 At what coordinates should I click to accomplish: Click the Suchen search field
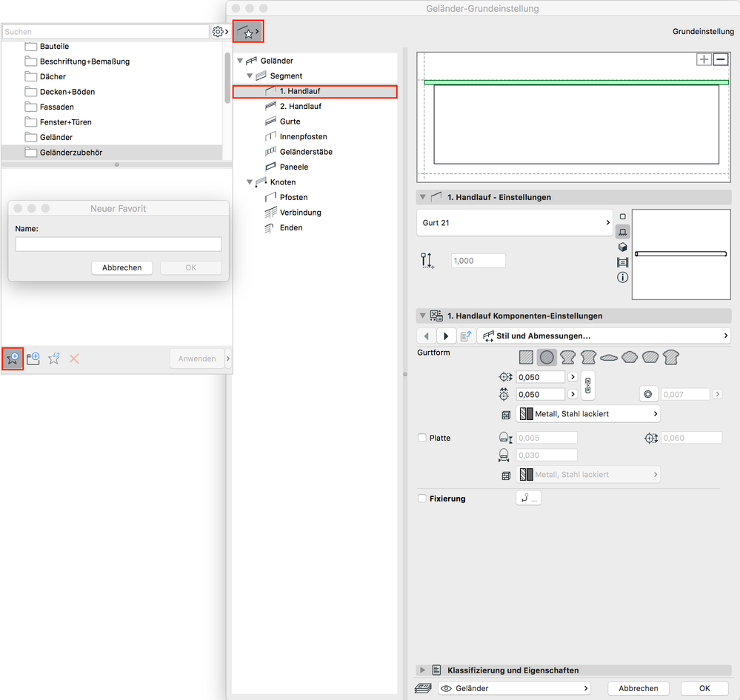point(106,32)
